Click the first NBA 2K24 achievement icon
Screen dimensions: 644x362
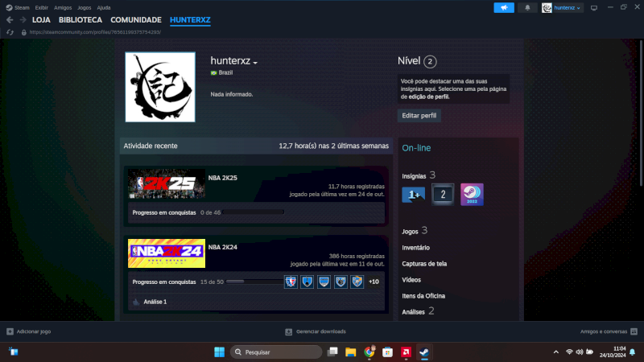pos(291,282)
